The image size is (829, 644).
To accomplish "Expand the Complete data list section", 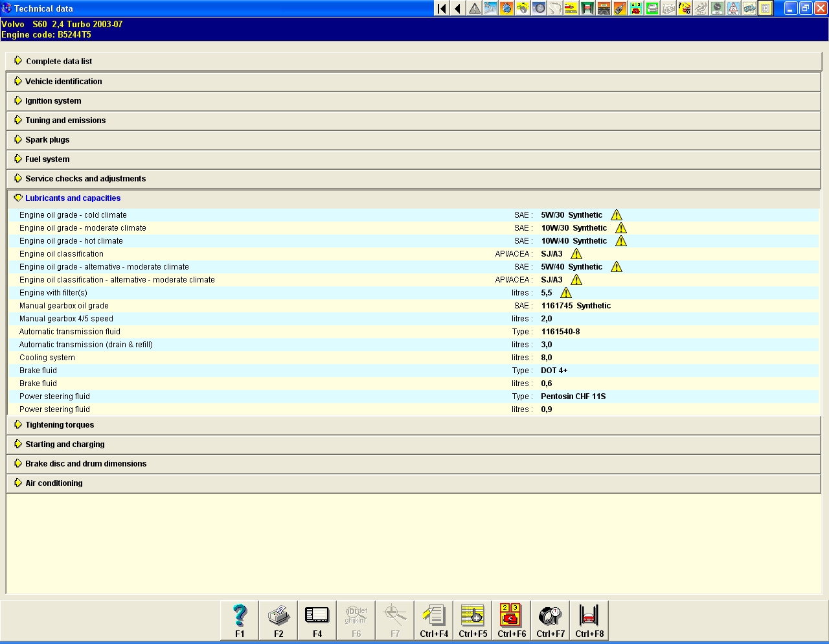I will point(414,62).
